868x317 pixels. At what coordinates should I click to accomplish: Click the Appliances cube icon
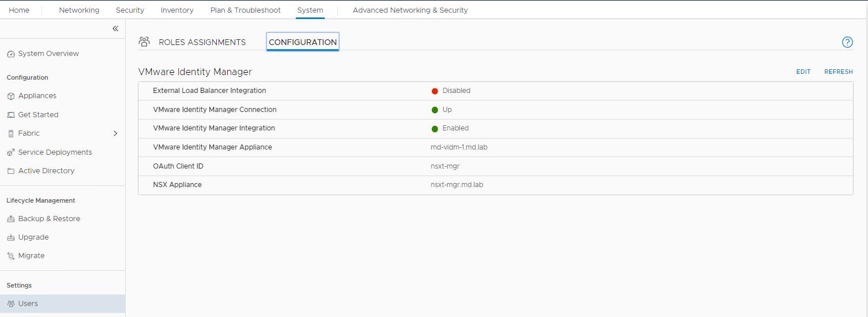point(10,96)
